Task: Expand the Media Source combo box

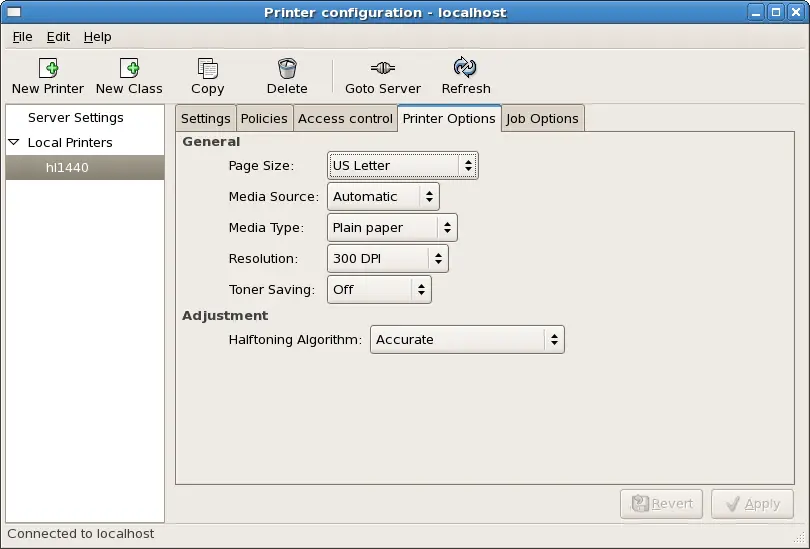Action: coord(383,197)
